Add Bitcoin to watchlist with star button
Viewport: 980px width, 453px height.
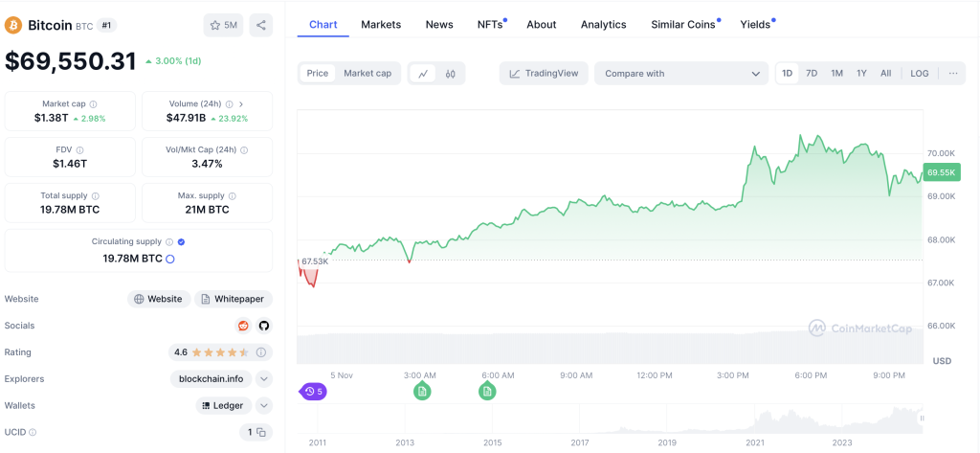(223, 26)
